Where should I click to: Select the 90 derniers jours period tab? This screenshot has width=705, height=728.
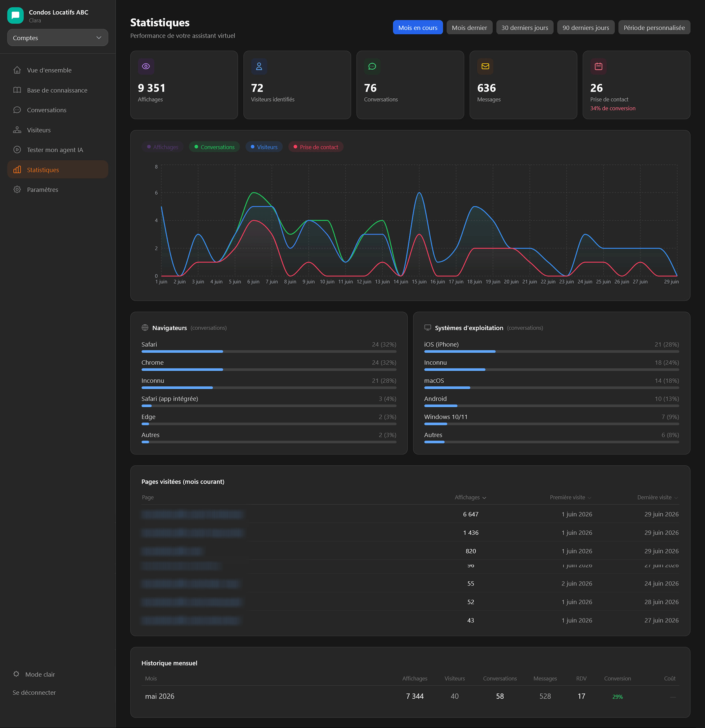click(586, 27)
